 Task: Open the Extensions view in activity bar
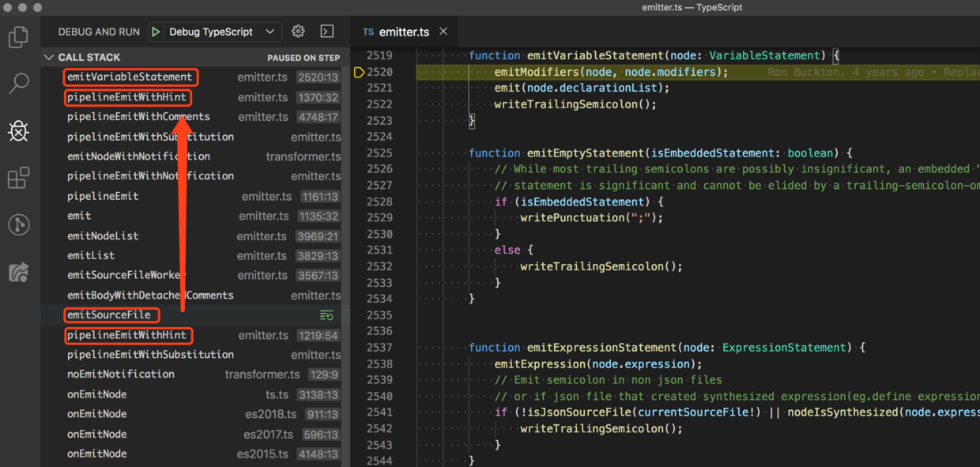[19, 178]
